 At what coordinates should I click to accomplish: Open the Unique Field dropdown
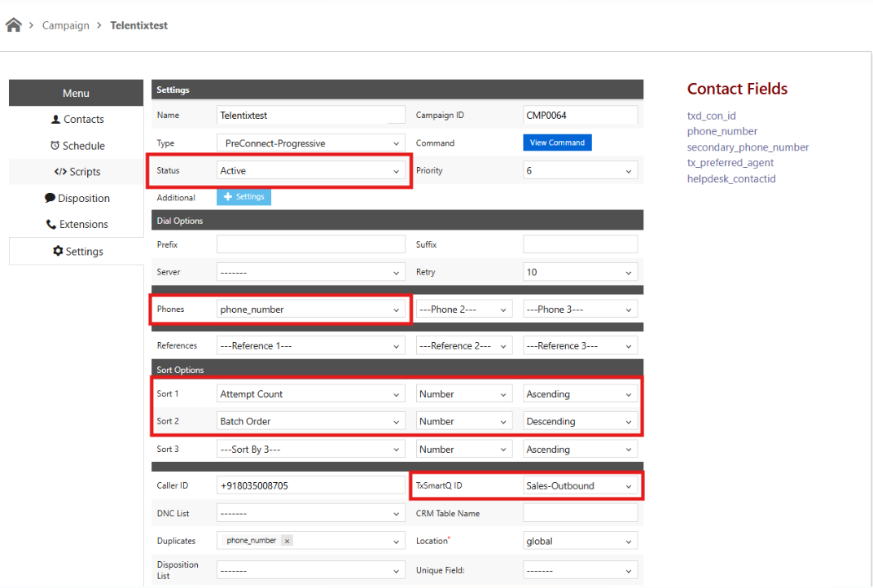580,570
